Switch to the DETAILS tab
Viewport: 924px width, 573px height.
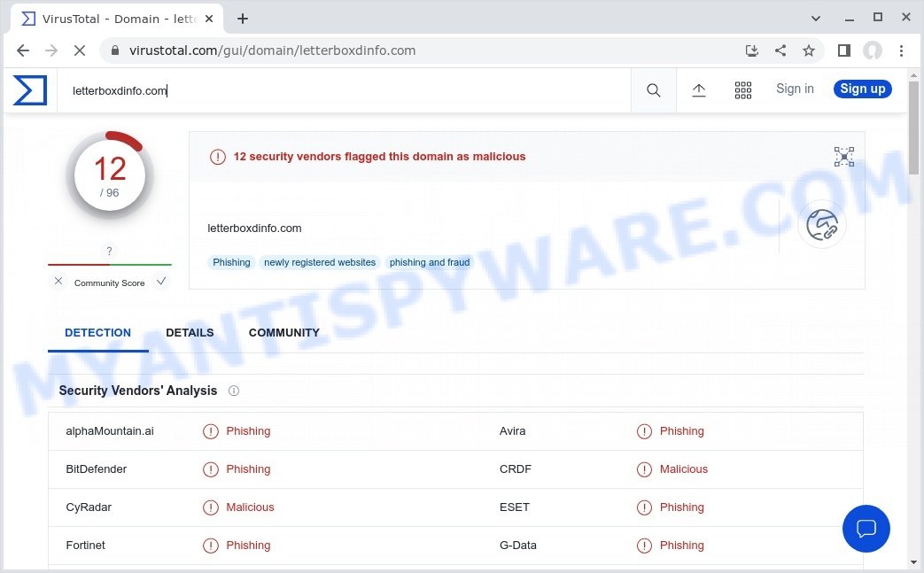click(x=190, y=333)
